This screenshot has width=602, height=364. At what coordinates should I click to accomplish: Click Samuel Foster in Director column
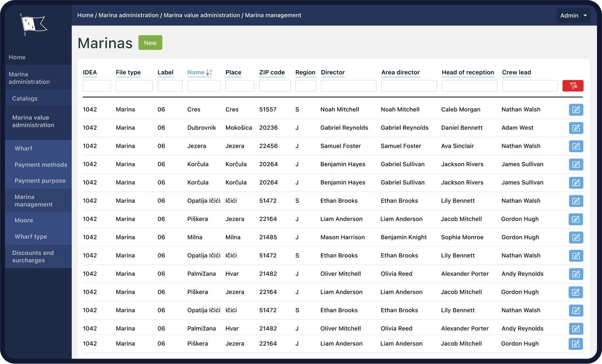pyautogui.click(x=341, y=146)
